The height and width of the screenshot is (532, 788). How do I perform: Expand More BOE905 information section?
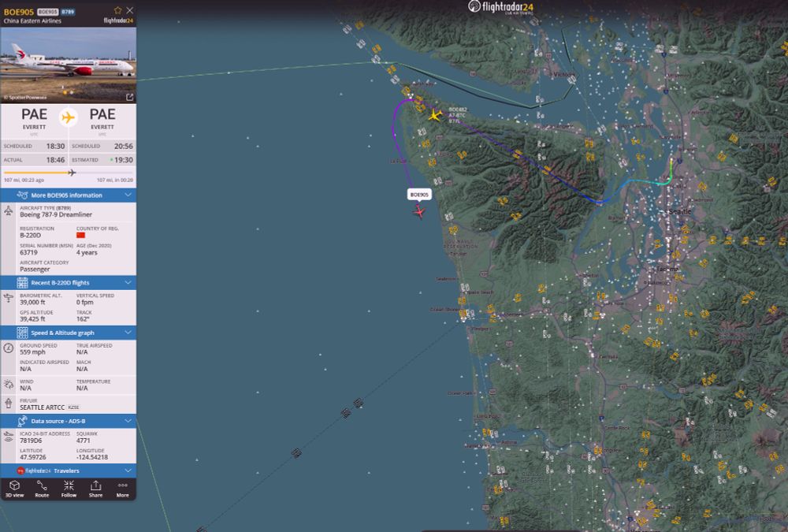pos(69,195)
